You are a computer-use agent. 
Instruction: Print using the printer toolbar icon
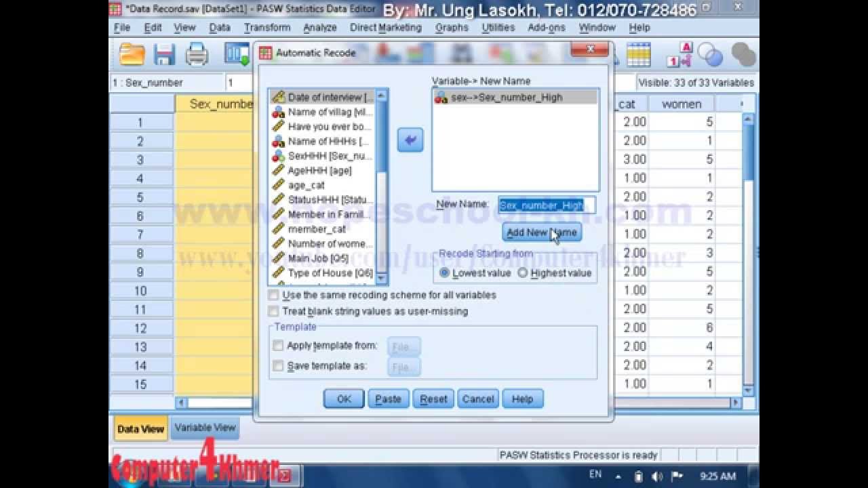pyautogui.click(x=197, y=54)
